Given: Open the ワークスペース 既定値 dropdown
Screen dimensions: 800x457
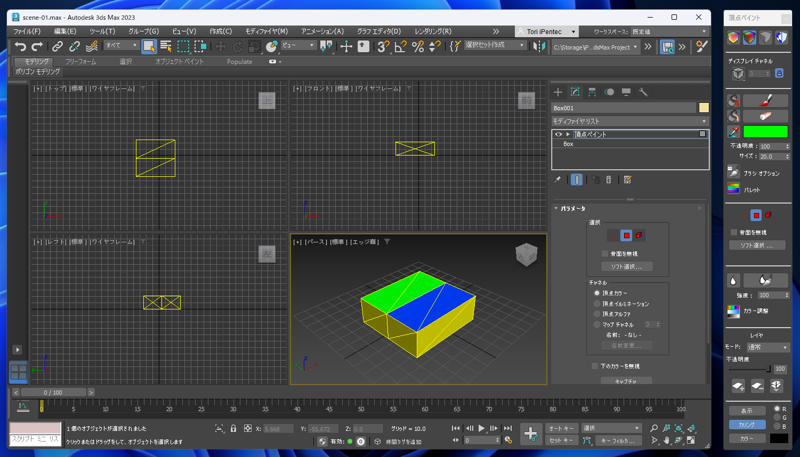Looking at the screenshot, I should [669, 32].
